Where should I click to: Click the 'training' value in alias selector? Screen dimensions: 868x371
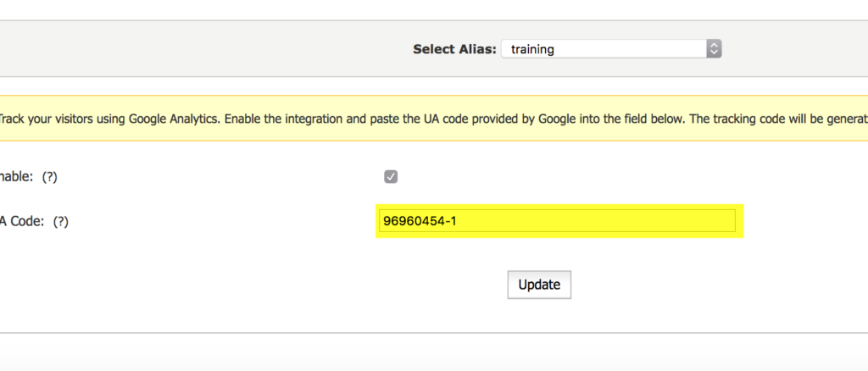tap(532, 49)
